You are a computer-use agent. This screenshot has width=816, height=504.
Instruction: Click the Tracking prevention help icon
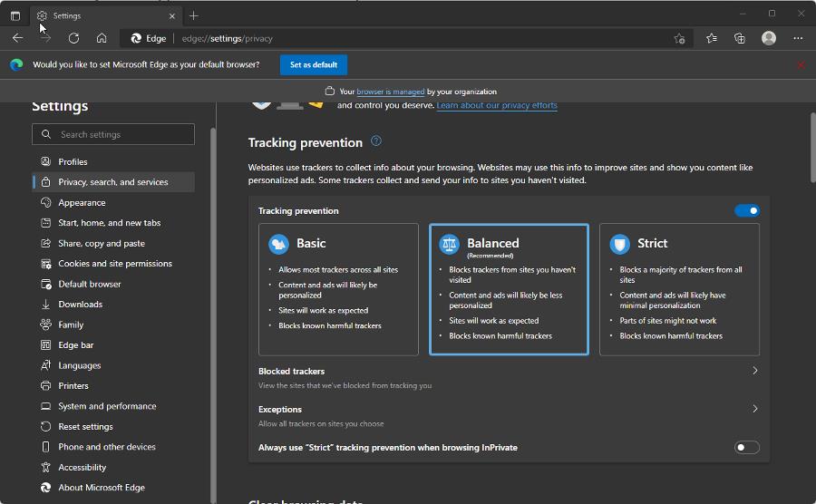[x=375, y=141]
